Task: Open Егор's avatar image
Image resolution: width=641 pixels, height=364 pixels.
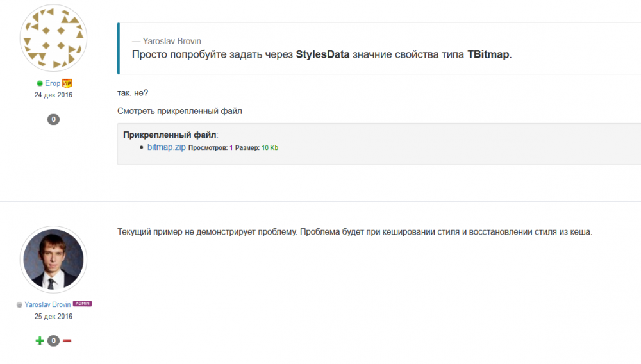Action: click(x=54, y=38)
